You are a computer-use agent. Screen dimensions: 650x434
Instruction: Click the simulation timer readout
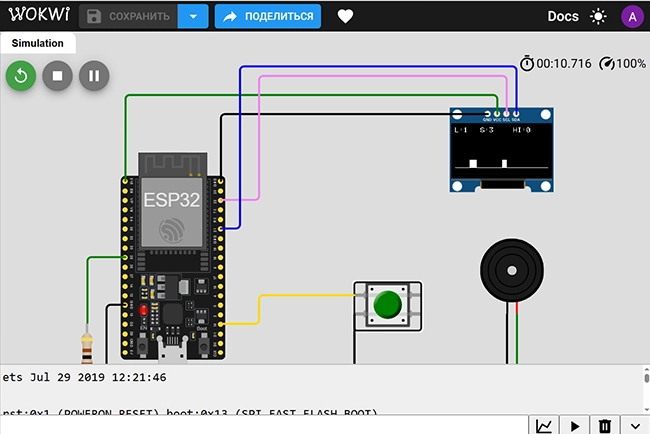pyautogui.click(x=555, y=63)
